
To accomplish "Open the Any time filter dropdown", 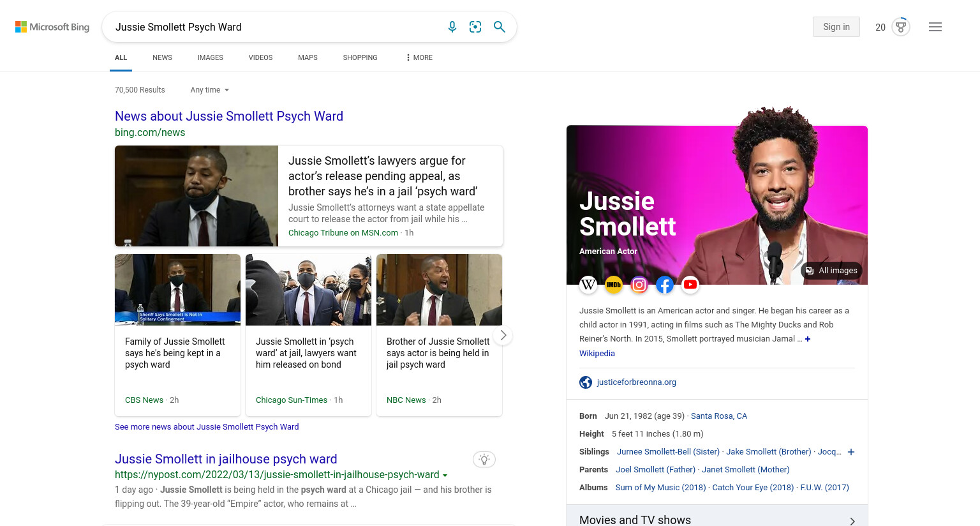I will click(209, 90).
